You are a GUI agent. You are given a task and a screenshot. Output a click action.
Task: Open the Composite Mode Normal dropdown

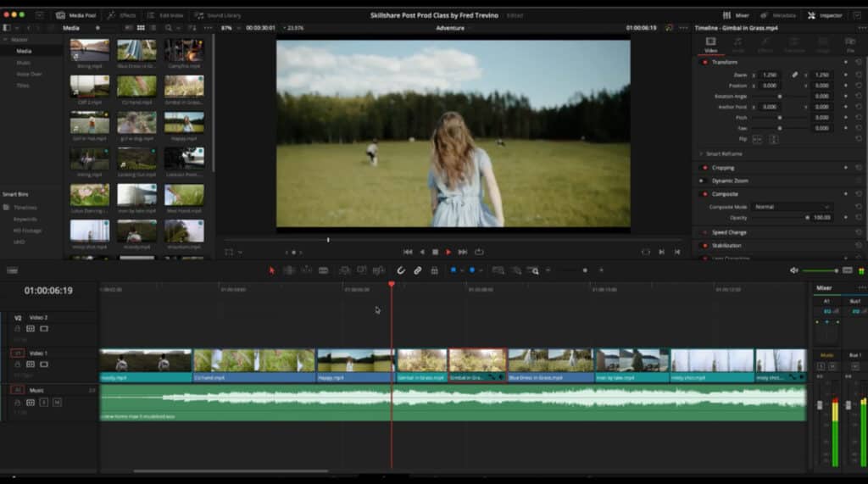(x=793, y=207)
